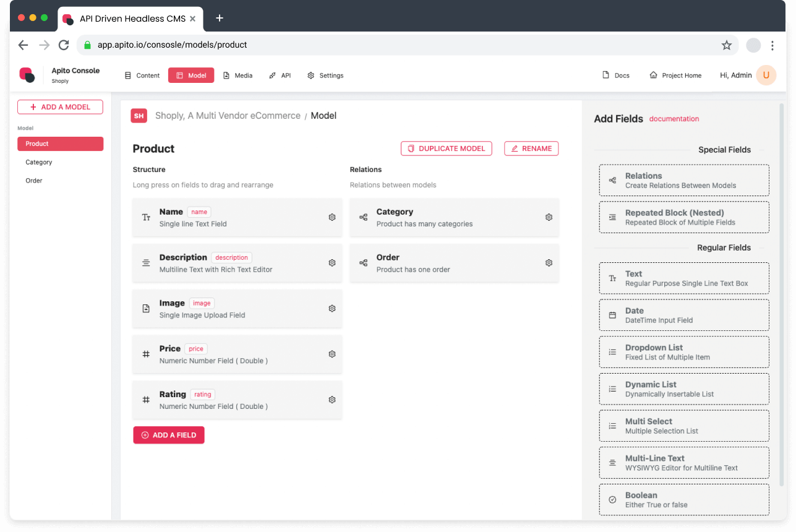
Task: Reload the page in browser
Action: (63, 45)
